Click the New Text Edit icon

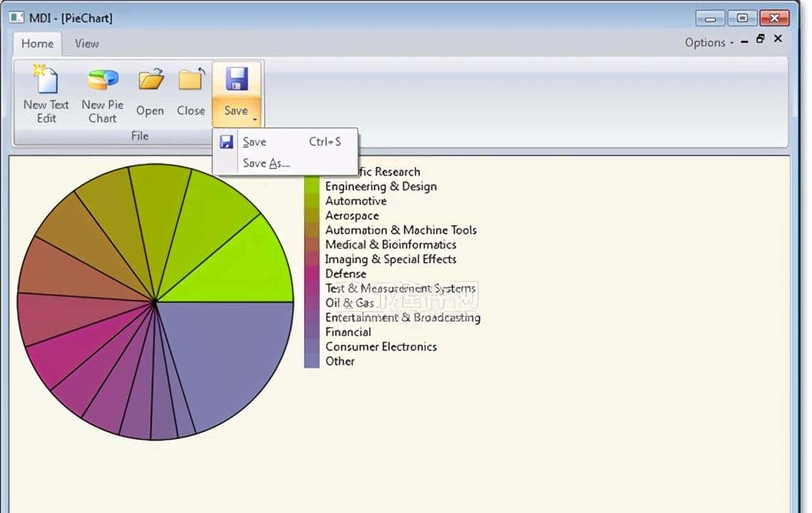tap(46, 79)
